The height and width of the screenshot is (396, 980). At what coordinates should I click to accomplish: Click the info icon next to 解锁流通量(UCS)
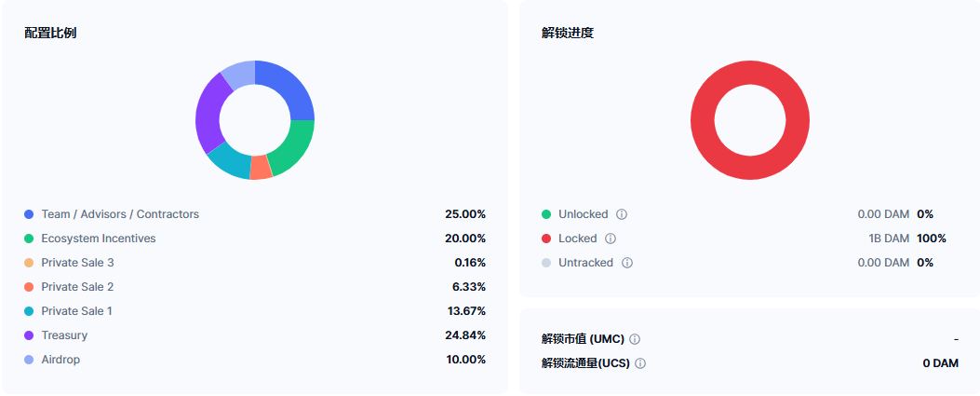640,362
